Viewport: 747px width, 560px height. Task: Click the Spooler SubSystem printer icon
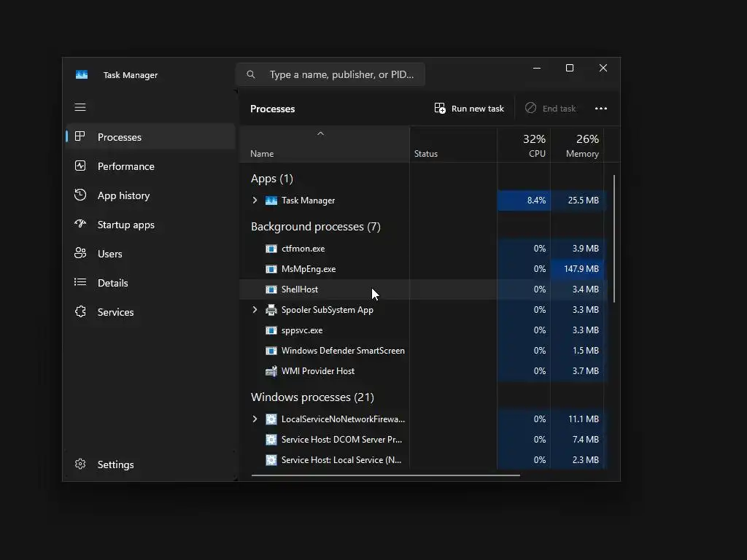coord(271,310)
